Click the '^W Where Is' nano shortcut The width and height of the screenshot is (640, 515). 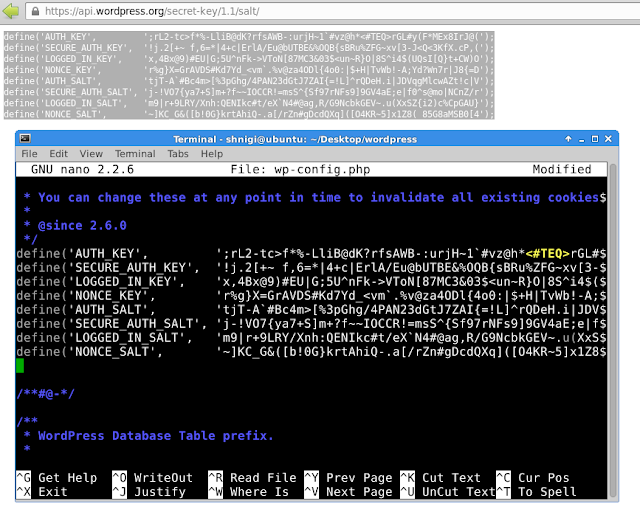249,492
